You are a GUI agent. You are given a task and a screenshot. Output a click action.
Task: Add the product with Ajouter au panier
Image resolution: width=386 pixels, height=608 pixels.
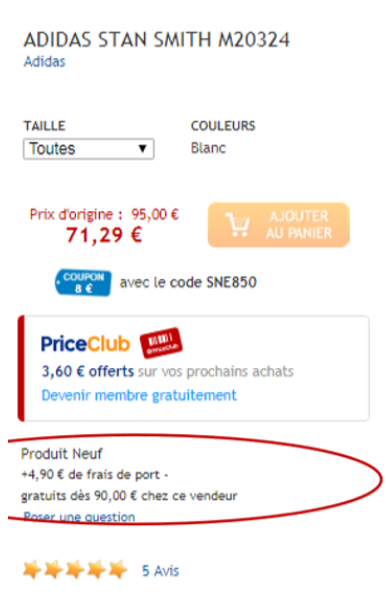coord(279,225)
